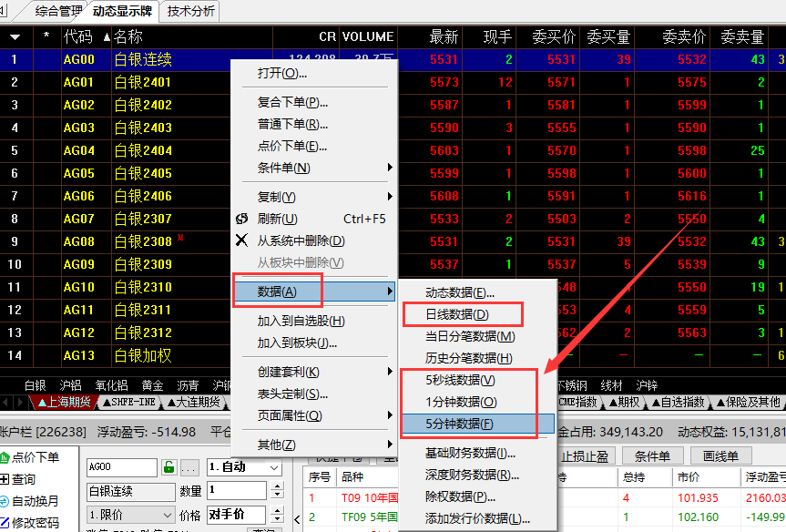This screenshot has width=786, height=532.
Task: Increase 价格 with the up stepper
Action: coord(277,509)
